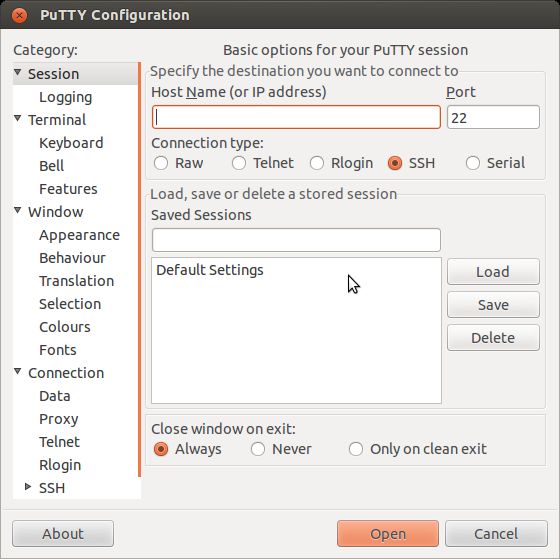560x559 pixels.
Task: Select Only on clean exit option
Action: 356,449
